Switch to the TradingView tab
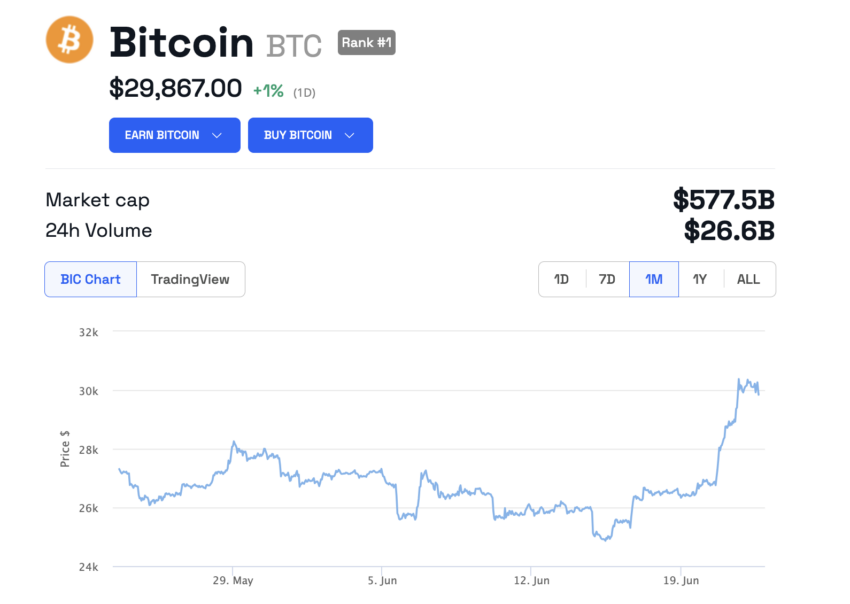This screenshot has height=604, width=850. (x=190, y=279)
